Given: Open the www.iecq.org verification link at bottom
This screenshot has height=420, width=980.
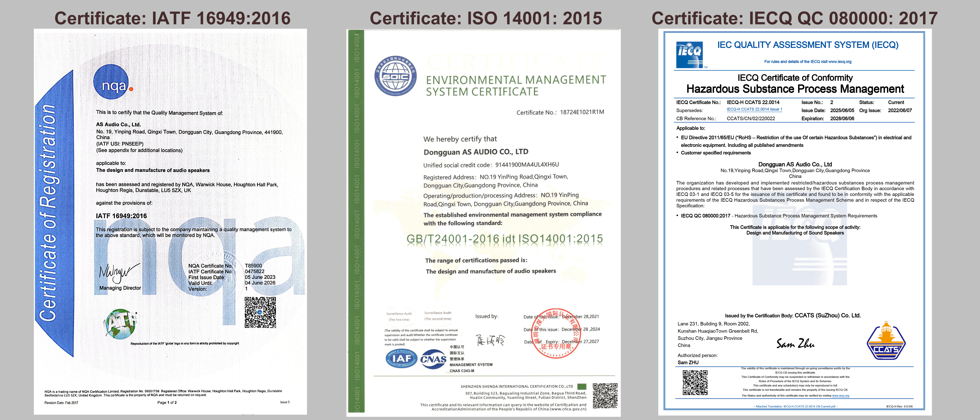Looking at the screenshot, I should 840,396.
